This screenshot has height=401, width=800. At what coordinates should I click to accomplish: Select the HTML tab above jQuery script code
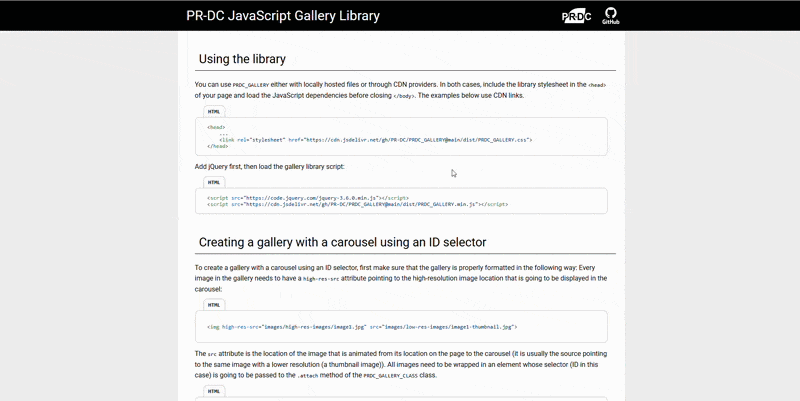tap(214, 182)
